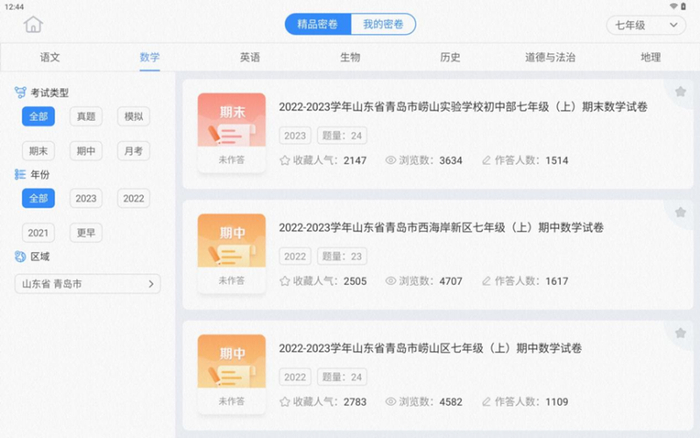This screenshot has width=700, height=438.
Task: Open 西海岸新区七年级（上）期中数学试卷 title
Action: point(442,227)
